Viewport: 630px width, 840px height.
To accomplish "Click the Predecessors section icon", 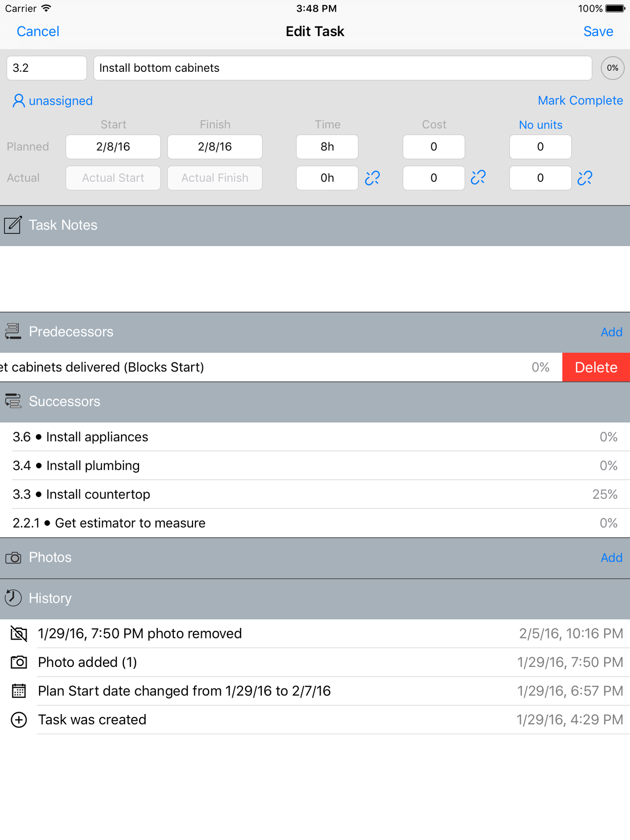I will point(13,331).
